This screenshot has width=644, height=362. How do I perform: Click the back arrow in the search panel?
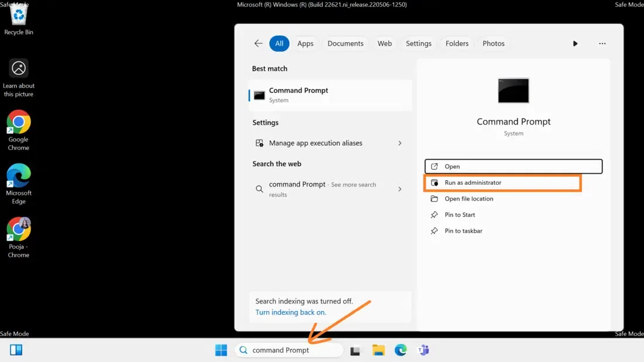click(258, 43)
